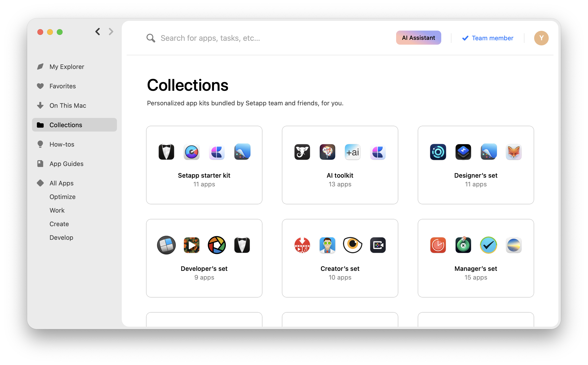Open the Favorites section in sidebar
This screenshot has width=588, height=365.
[63, 86]
